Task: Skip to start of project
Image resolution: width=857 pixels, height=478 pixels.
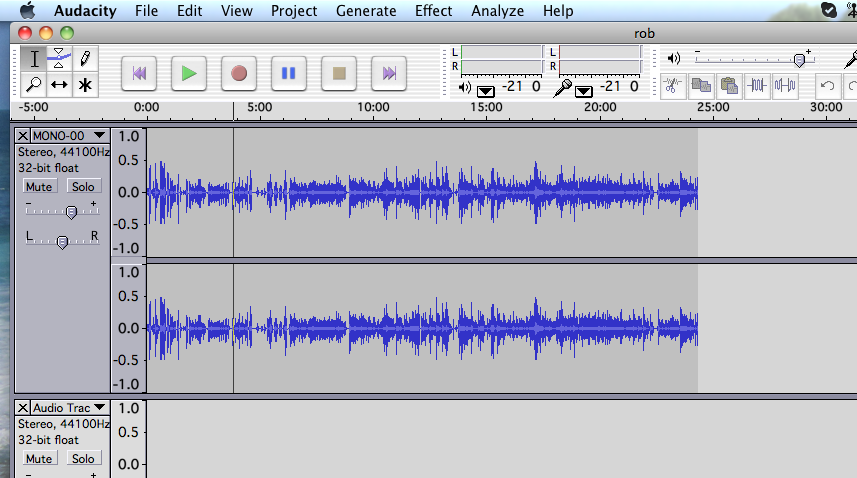Action: coord(139,73)
